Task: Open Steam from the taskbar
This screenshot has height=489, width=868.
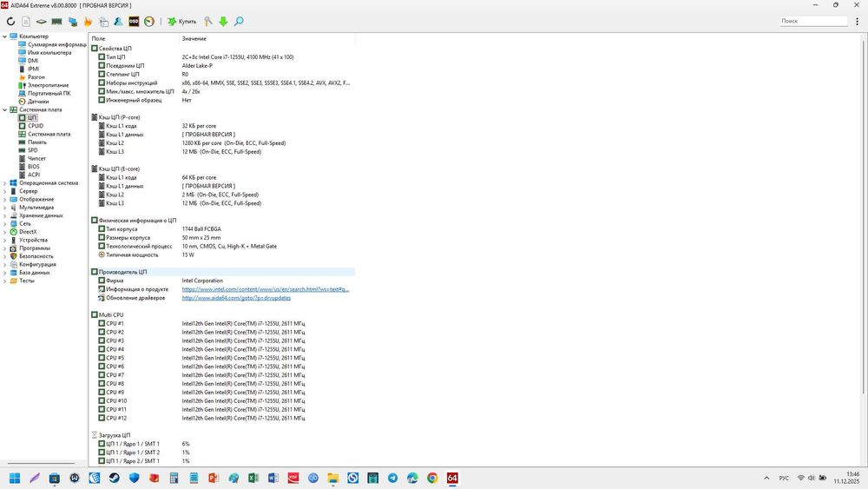Action: (x=114, y=478)
